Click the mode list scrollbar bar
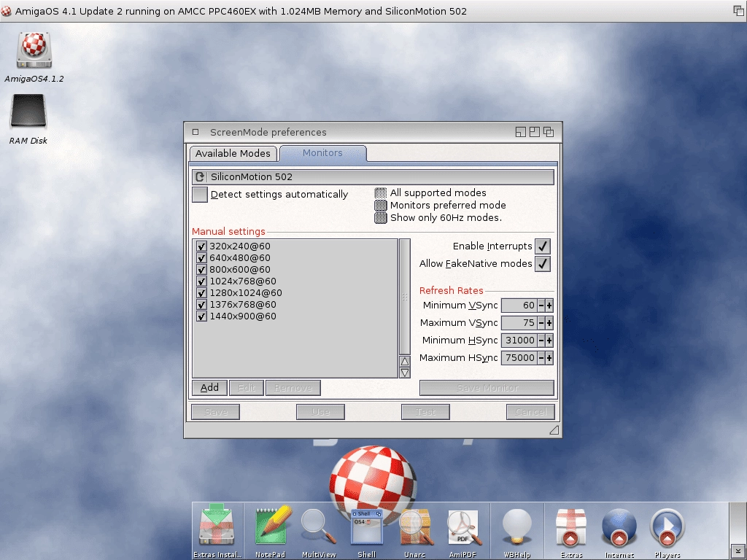Image resolution: width=747 pixels, height=560 pixels. tap(405, 297)
